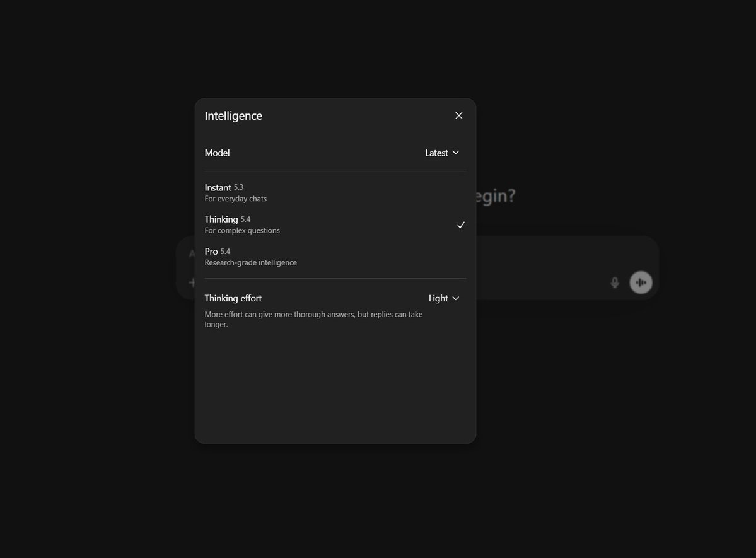756x558 pixels.
Task: Click the chevron beside Latest
Action: [456, 153]
